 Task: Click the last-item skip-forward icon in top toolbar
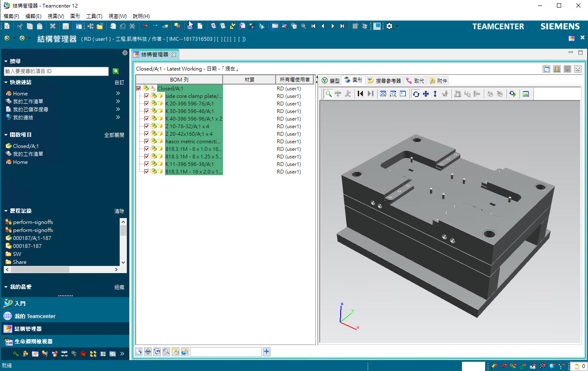pyautogui.click(x=342, y=26)
